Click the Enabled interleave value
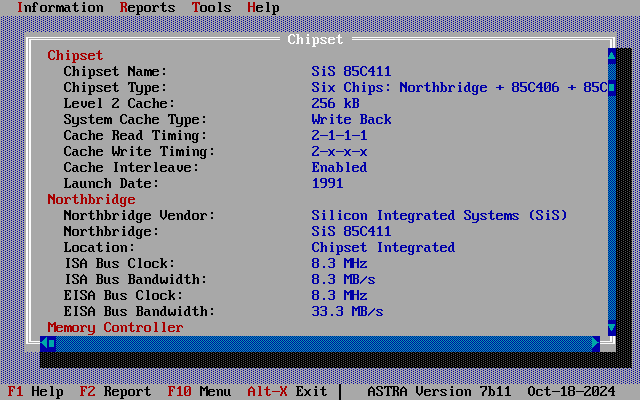This screenshot has width=640, height=400. pyautogui.click(x=340, y=167)
